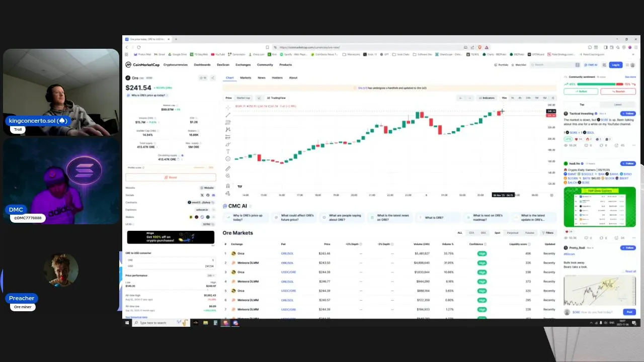The width and height of the screenshot is (644, 362).
Task: Add Ore to watchlist with star
Action: [203, 78]
